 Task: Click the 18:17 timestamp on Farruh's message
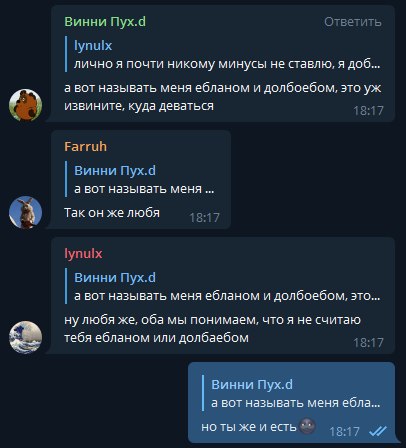click(204, 218)
